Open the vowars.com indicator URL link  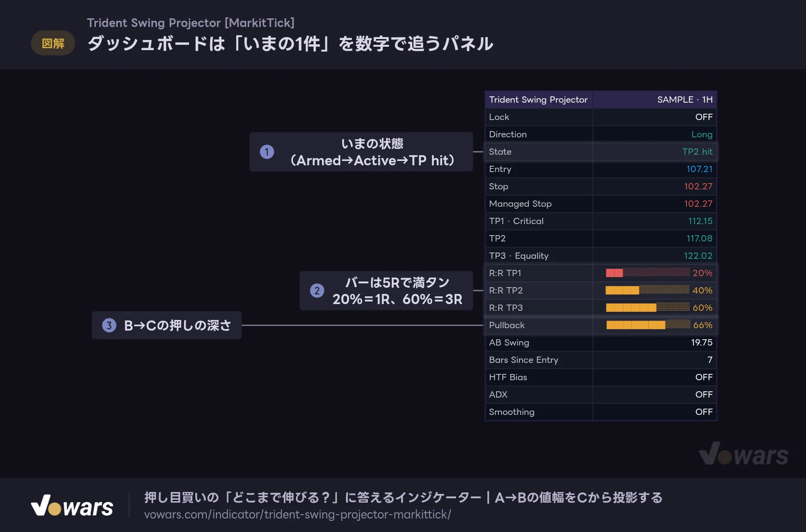coord(297,515)
